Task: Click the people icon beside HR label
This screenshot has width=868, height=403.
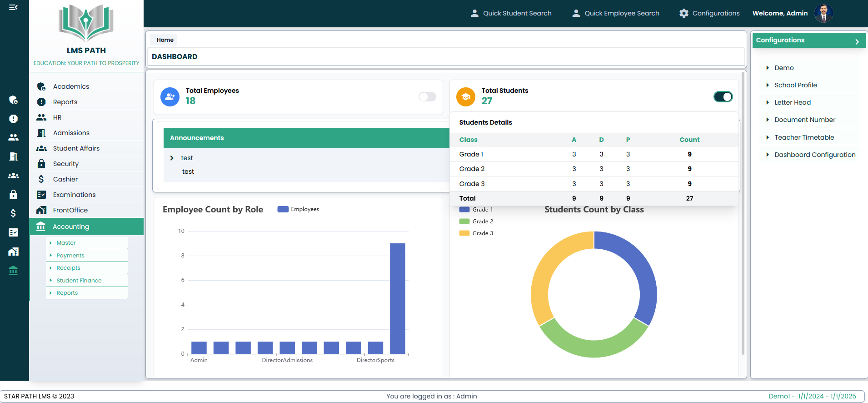Action: [41, 117]
